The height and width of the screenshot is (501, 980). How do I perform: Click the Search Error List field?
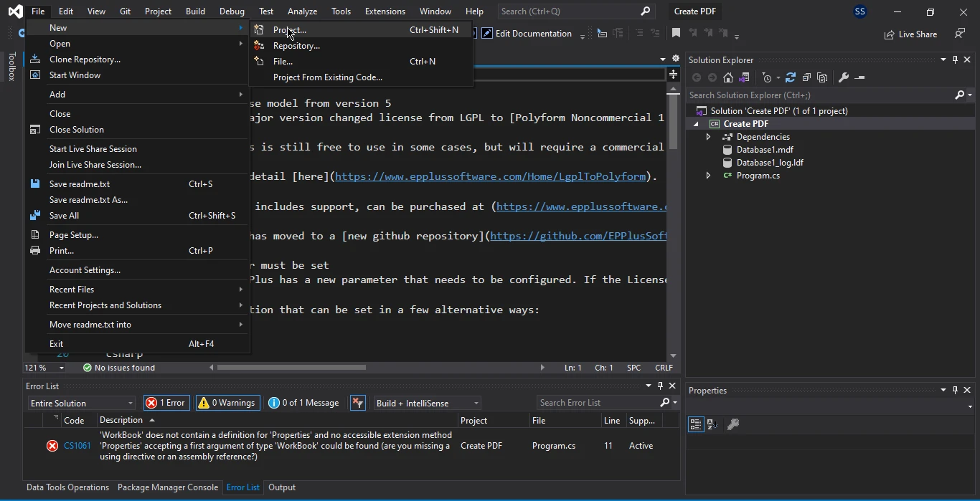tap(598, 403)
